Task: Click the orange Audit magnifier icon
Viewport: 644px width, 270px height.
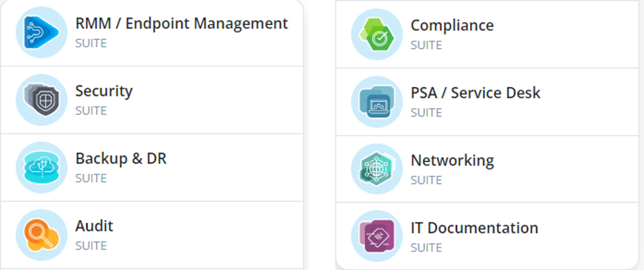Action: [41, 235]
